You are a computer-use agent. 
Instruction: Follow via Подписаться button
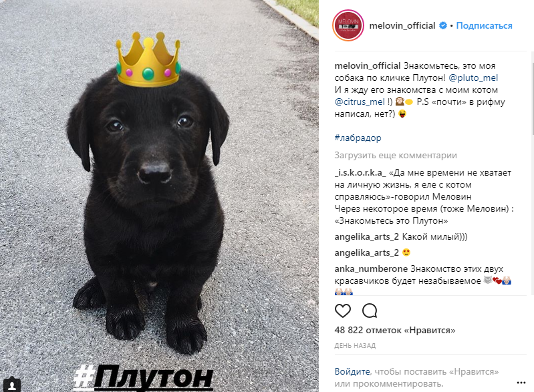pyautogui.click(x=484, y=25)
